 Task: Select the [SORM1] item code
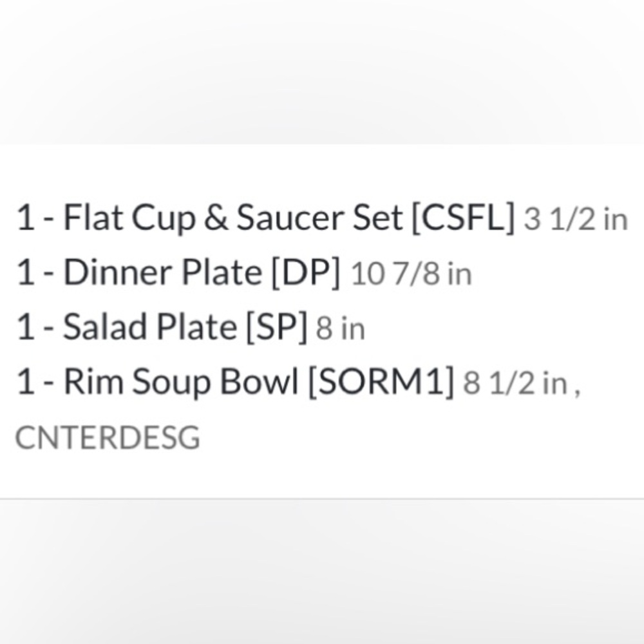coord(381,382)
